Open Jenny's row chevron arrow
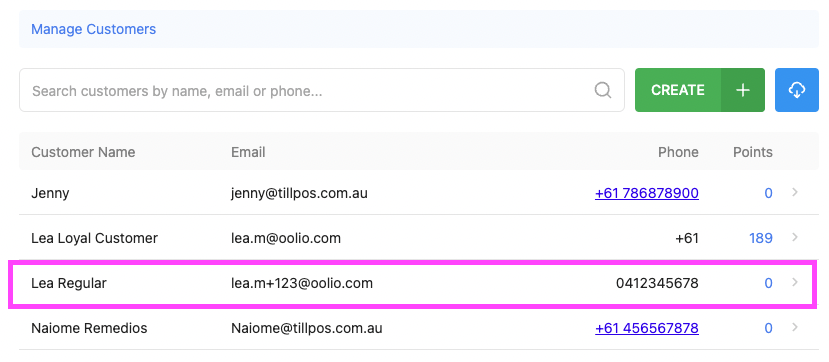Viewport: 829px width, 362px height. tap(794, 193)
